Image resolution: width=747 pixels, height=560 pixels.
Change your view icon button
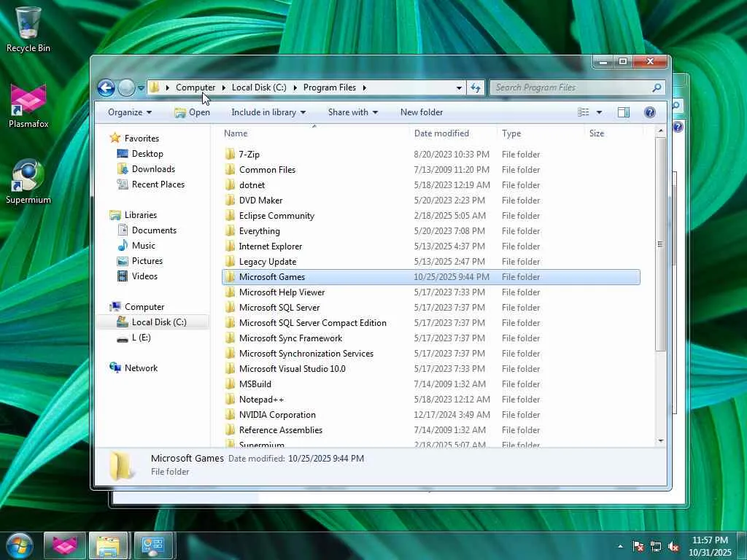(583, 112)
